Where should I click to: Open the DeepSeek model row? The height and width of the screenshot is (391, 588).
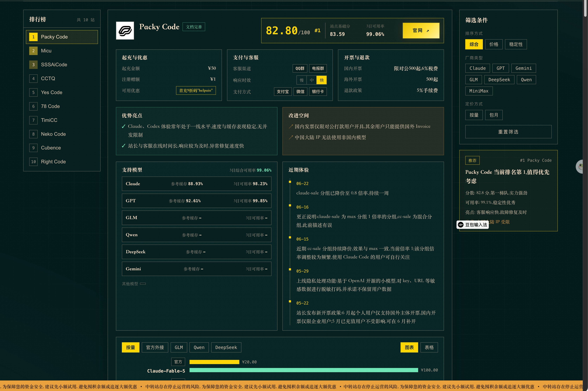pyautogui.click(x=197, y=252)
